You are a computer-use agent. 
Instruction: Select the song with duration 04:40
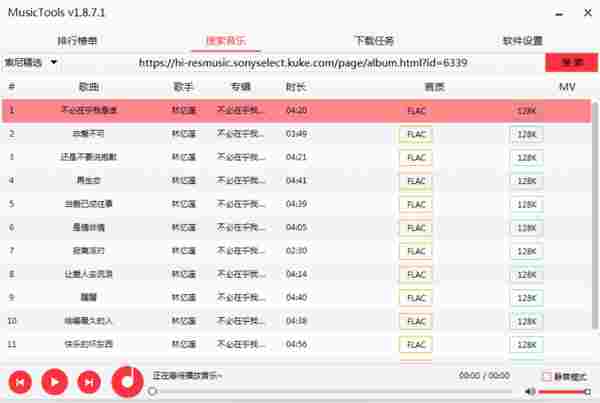pos(297,297)
